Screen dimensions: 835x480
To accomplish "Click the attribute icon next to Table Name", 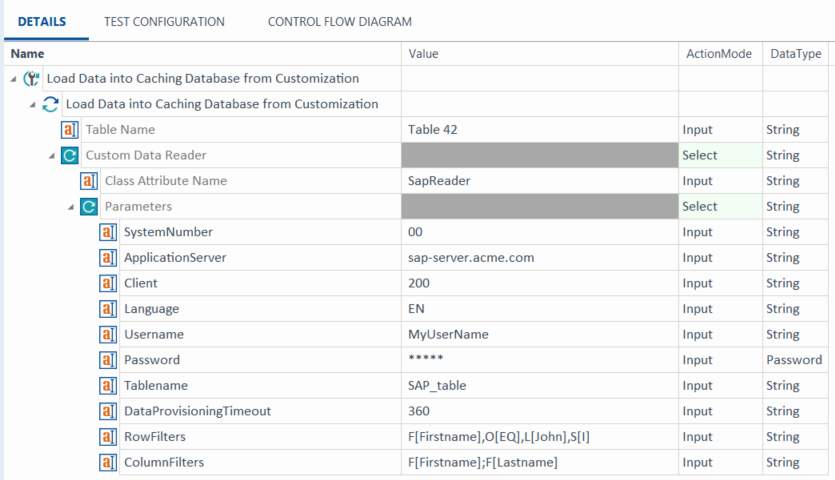I will pos(70,130).
